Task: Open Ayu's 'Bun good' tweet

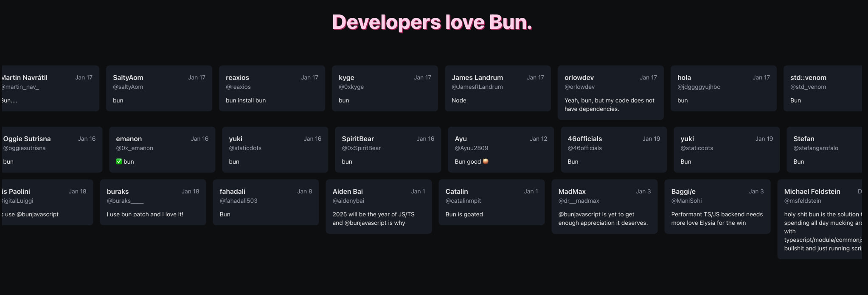Action: pyautogui.click(x=501, y=150)
